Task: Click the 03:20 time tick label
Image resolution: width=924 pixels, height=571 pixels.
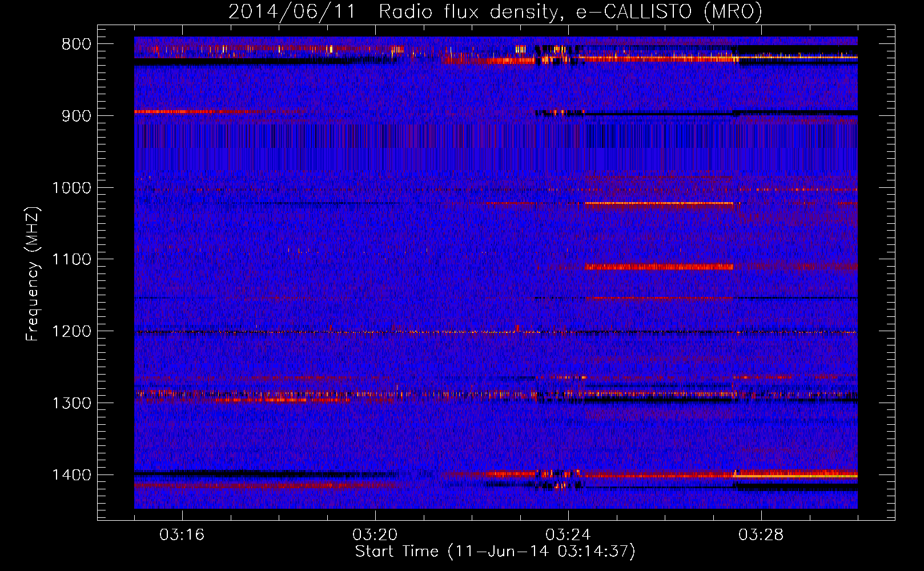Action: click(x=375, y=535)
